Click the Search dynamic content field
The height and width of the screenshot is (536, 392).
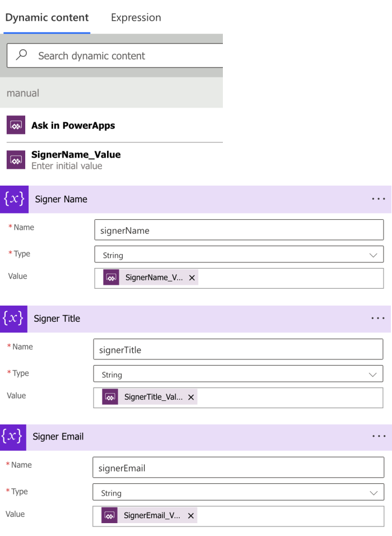coord(112,56)
